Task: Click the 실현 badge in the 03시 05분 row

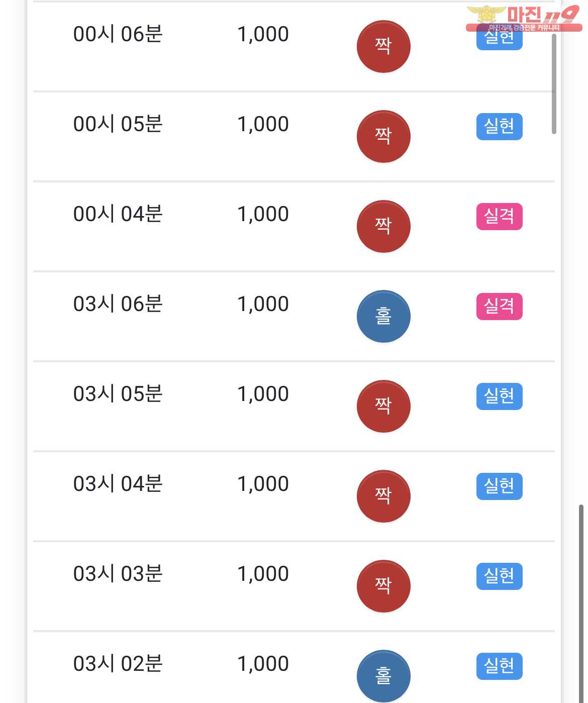Action: click(499, 396)
